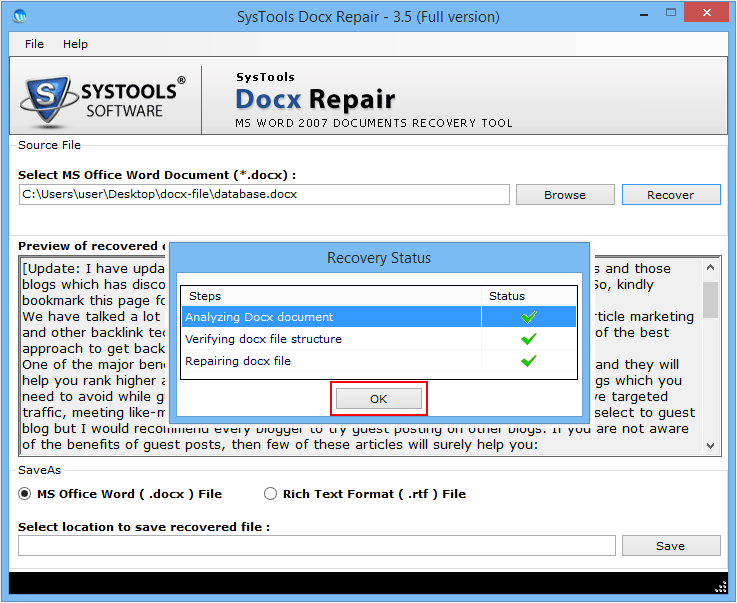Image resolution: width=737 pixels, height=603 pixels.
Task: Click the Status column header
Action: (529, 296)
